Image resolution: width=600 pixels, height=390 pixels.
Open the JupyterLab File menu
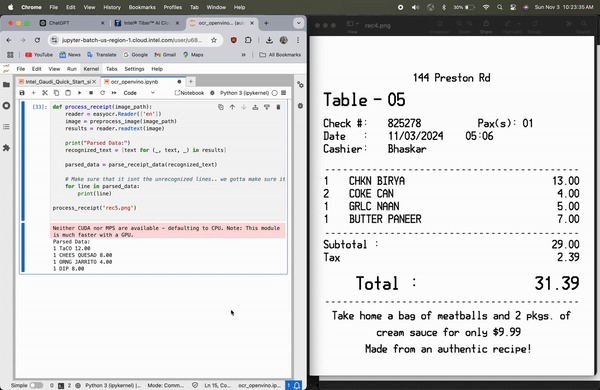(21, 69)
